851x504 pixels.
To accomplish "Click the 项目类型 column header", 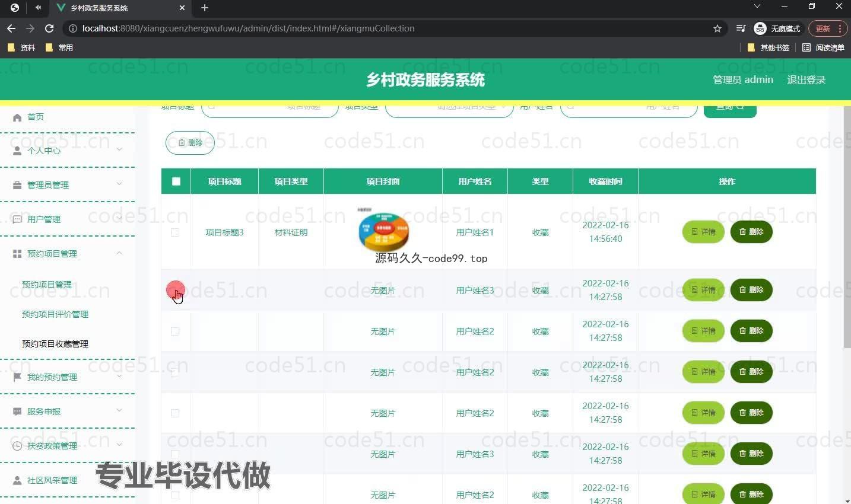I will point(291,181).
